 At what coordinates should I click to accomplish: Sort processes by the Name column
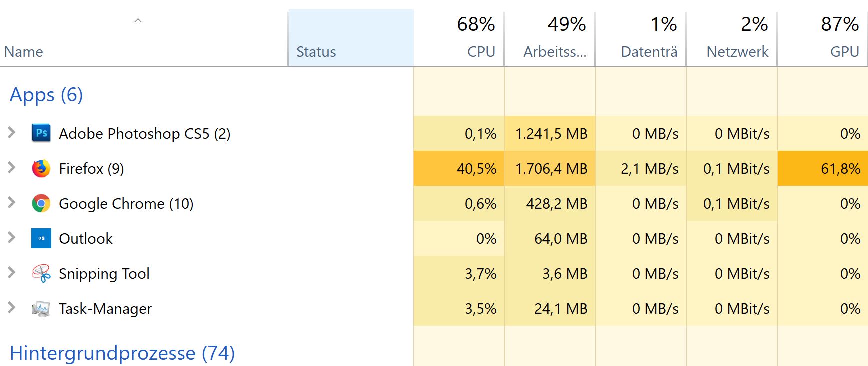coord(24,52)
